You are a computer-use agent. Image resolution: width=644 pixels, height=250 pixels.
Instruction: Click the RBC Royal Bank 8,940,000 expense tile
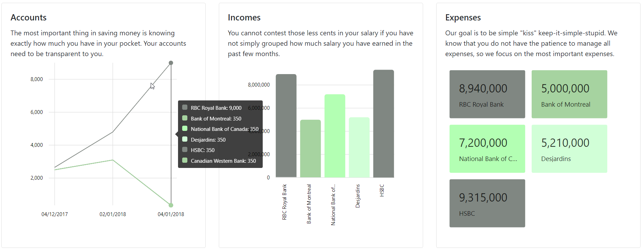pyautogui.click(x=487, y=94)
